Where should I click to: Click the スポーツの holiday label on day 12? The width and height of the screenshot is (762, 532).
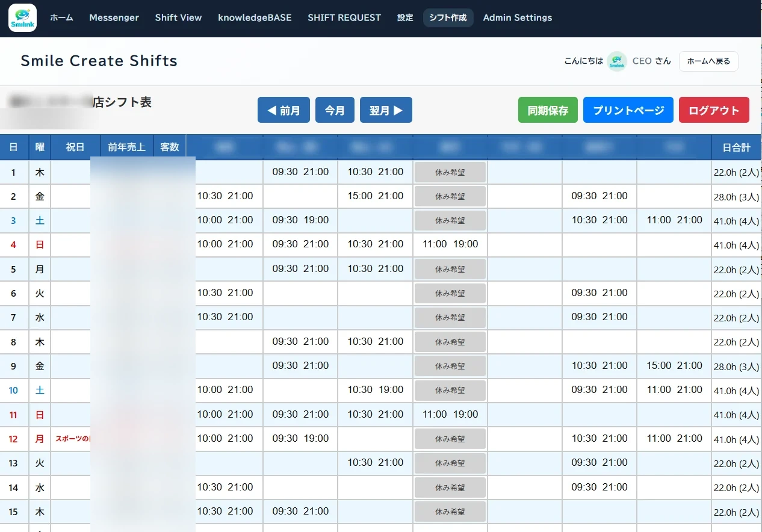[x=72, y=439]
